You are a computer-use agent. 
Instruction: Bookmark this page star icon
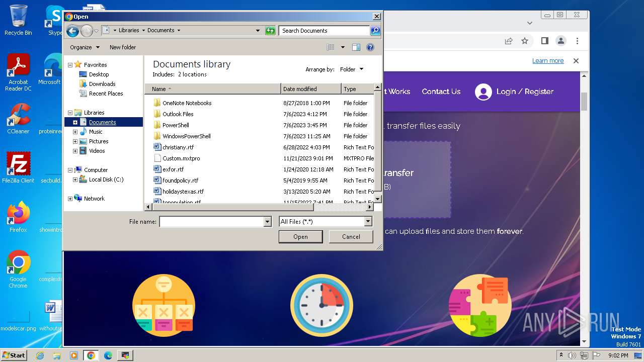pos(525,41)
